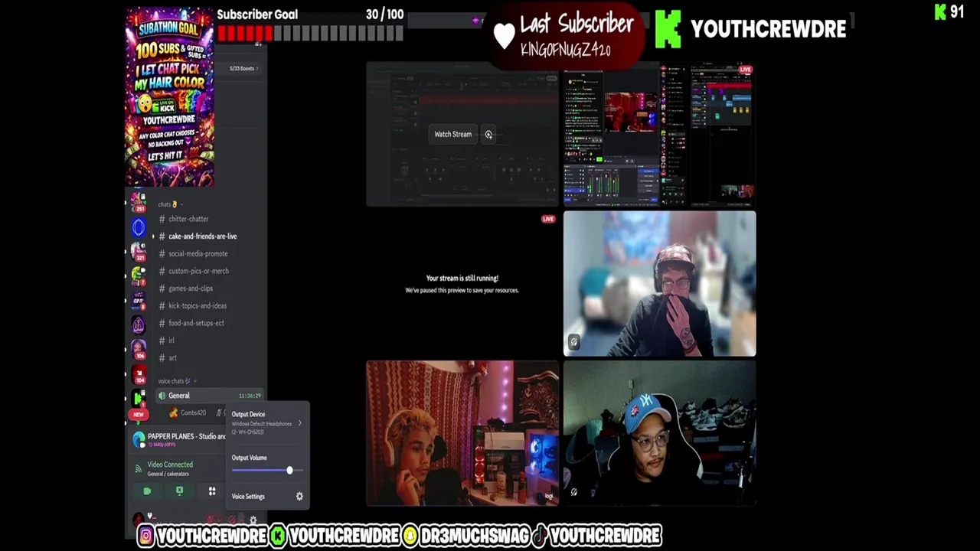Image resolution: width=980 pixels, height=551 pixels.
Task: Turn on camera in voice controls
Action: point(147,491)
